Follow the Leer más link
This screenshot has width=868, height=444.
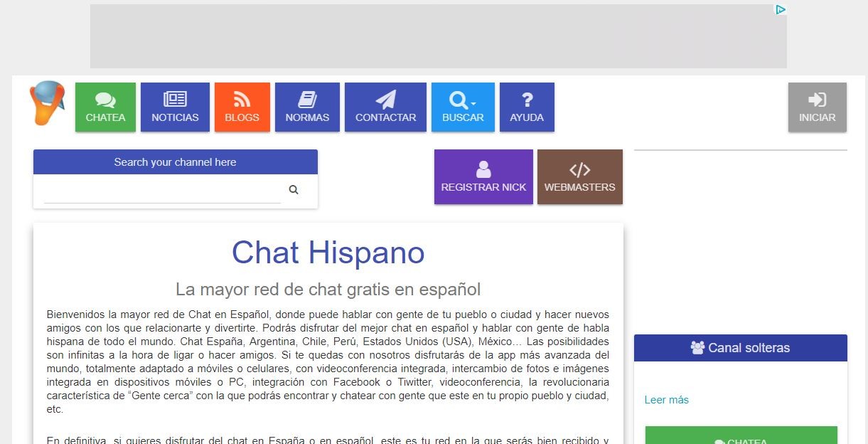tap(666, 400)
